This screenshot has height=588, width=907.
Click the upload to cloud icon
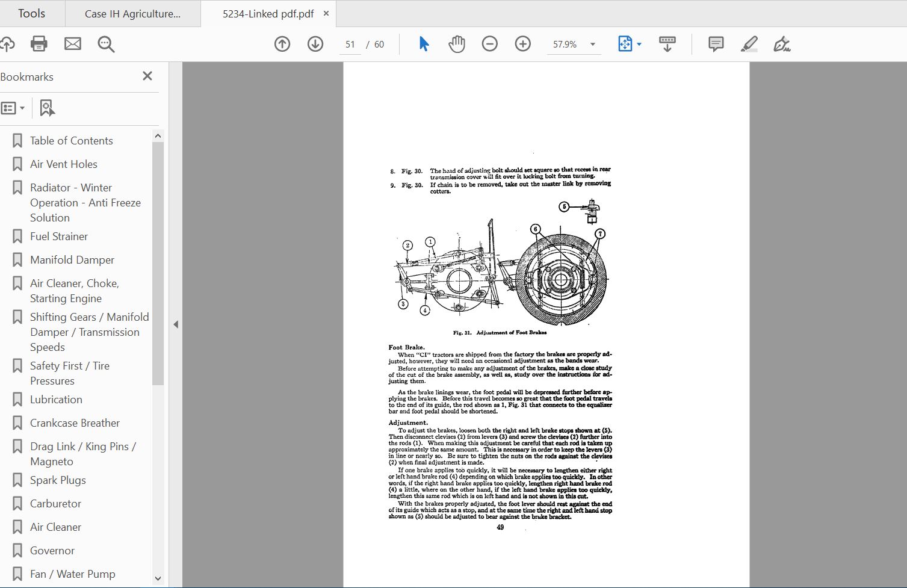click(x=7, y=44)
